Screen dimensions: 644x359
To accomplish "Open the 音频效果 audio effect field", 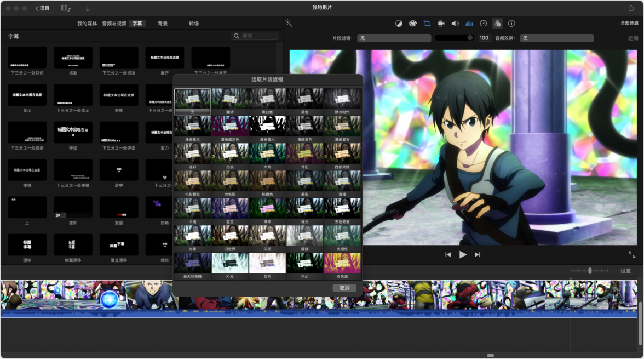I will pos(557,38).
